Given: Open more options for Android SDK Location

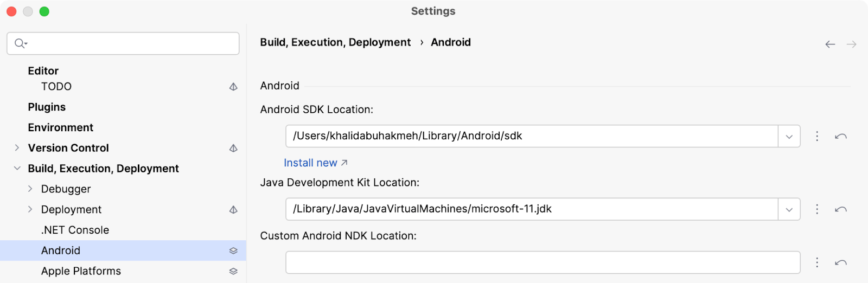Looking at the screenshot, I should (817, 136).
